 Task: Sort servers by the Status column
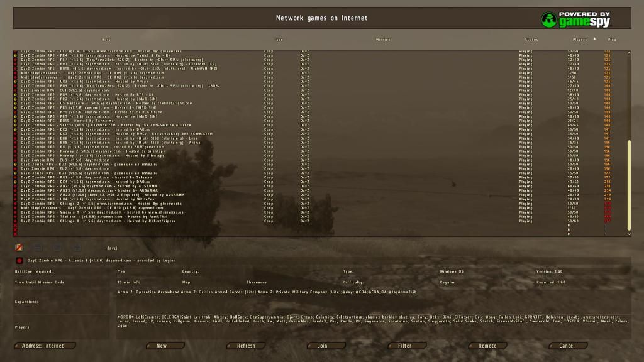click(x=531, y=40)
